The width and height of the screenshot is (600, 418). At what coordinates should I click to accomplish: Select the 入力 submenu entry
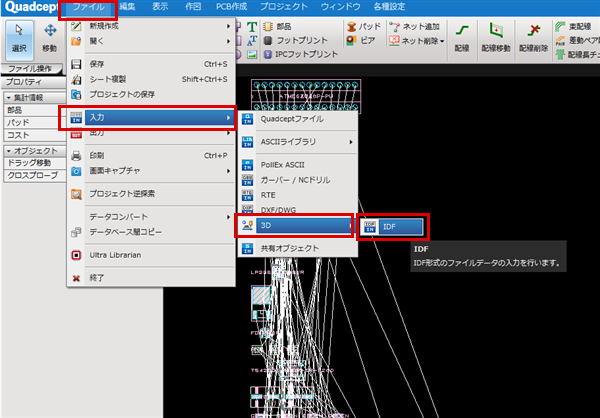[151, 118]
